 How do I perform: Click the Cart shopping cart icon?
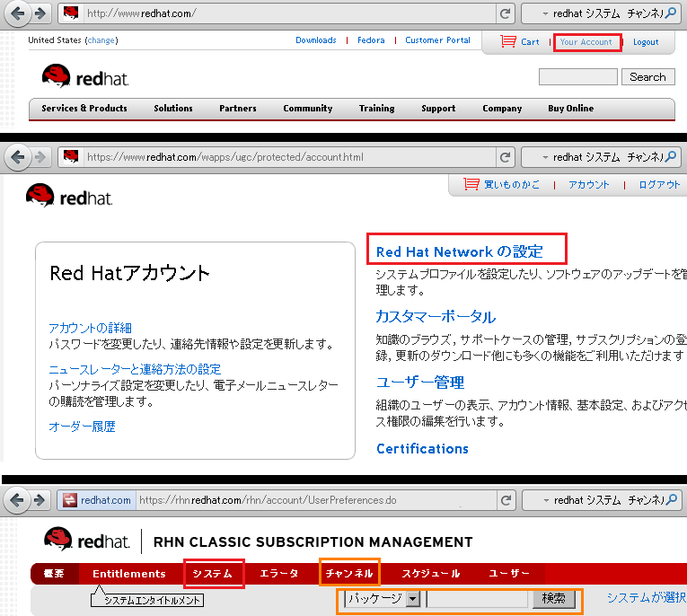[x=508, y=41]
